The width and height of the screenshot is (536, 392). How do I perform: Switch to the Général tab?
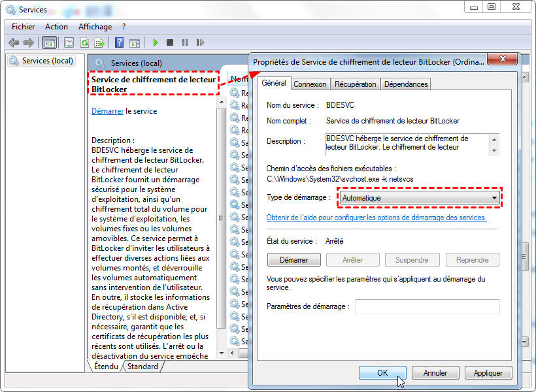pyautogui.click(x=274, y=83)
